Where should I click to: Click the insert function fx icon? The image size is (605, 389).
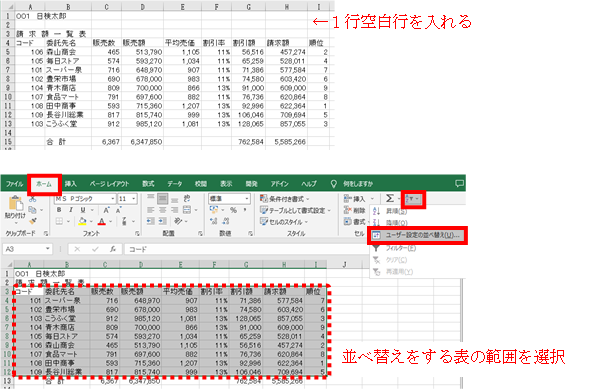click(113, 249)
